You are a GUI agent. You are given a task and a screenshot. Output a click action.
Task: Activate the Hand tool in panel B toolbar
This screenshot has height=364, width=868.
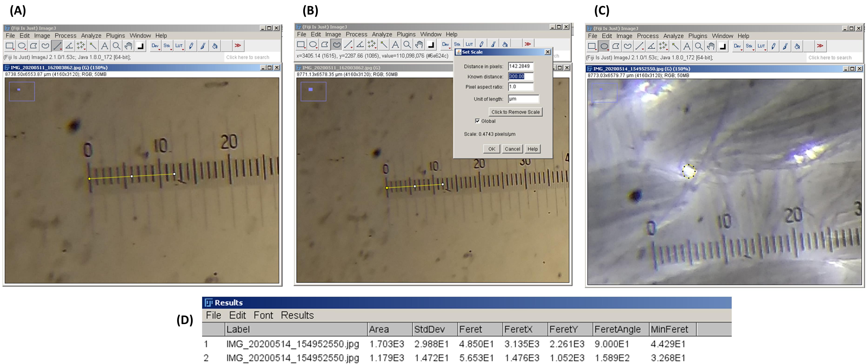click(419, 44)
